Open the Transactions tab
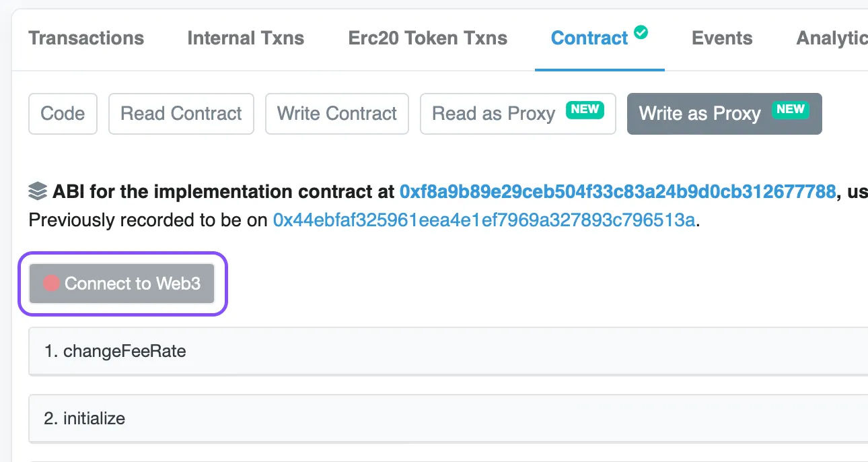Screen dimensions: 868x462 pos(86,38)
